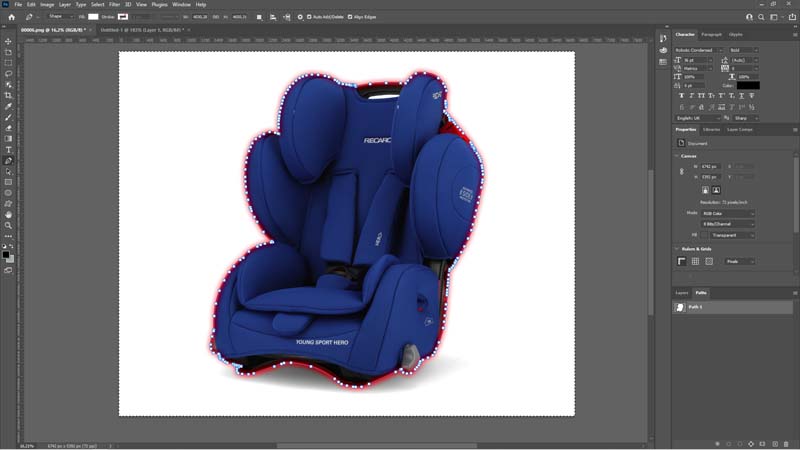Screen dimensions: 800x450
Task: Activate the Zoom tool
Action: tap(8, 225)
